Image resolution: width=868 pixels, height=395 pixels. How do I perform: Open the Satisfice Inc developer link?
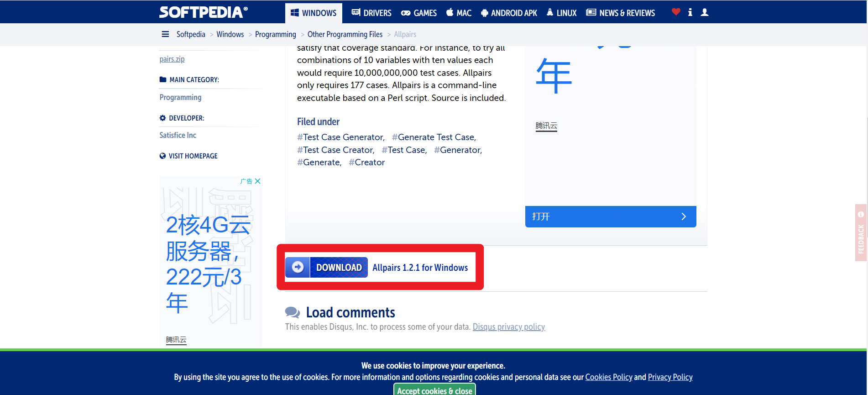(178, 135)
